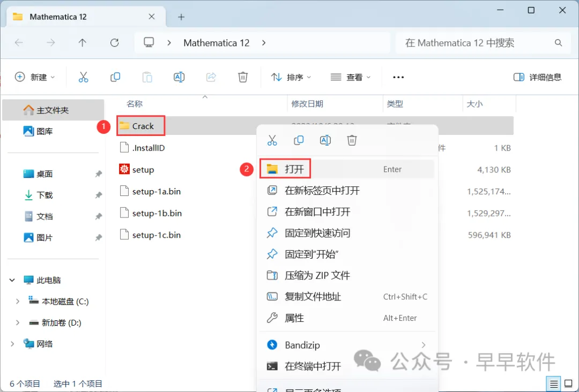Sort by the 名称 column header

[x=135, y=104]
